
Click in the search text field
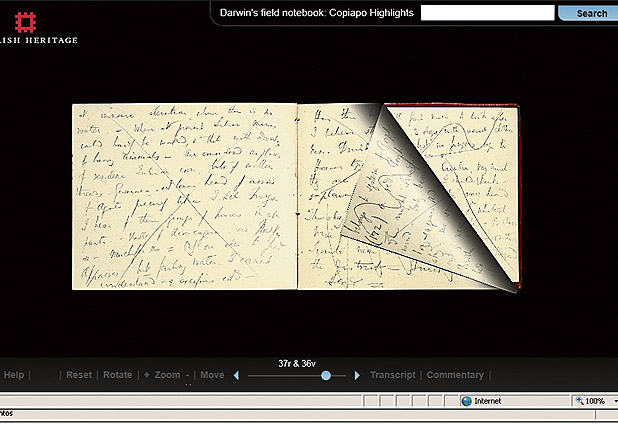tap(487, 13)
